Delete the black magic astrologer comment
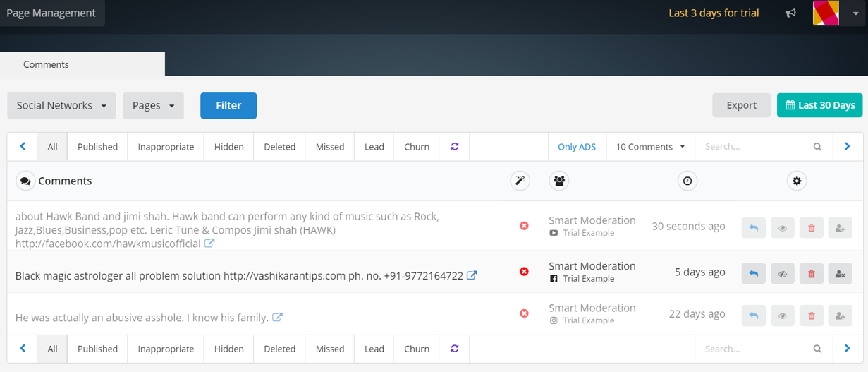Viewport: 868px width, 372px height. tap(811, 273)
